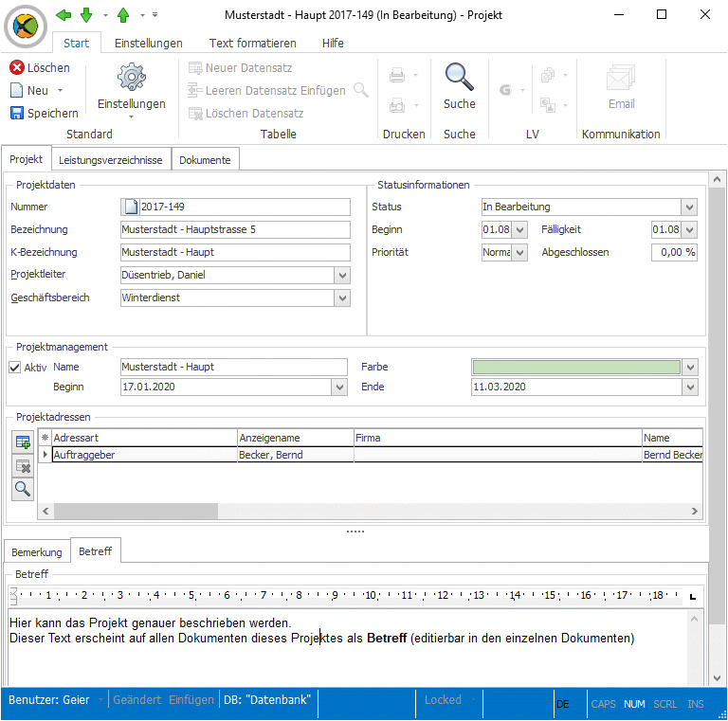This screenshot has height=721, width=728.
Task: Click the G icon in LV group
Action: [x=505, y=90]
